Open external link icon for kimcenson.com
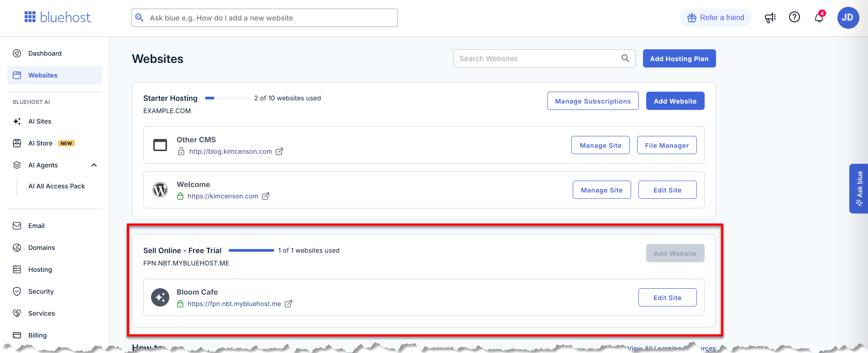 pyautogui.click(x=266, y=196)
